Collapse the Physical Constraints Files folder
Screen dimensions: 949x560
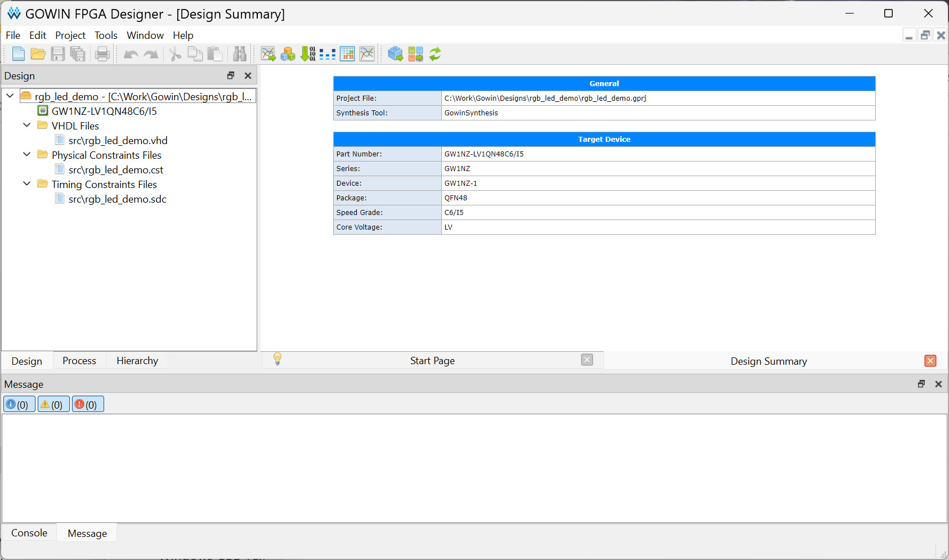pos(27,154)
